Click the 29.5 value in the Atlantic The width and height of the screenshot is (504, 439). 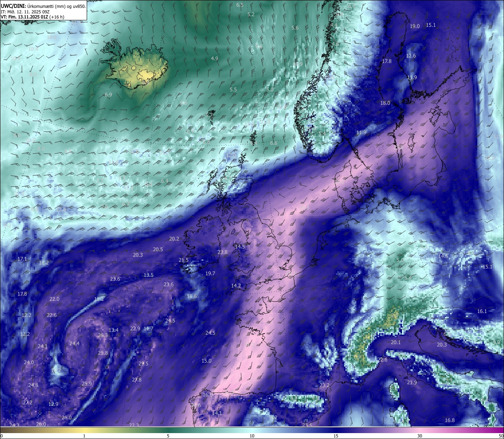143,363
